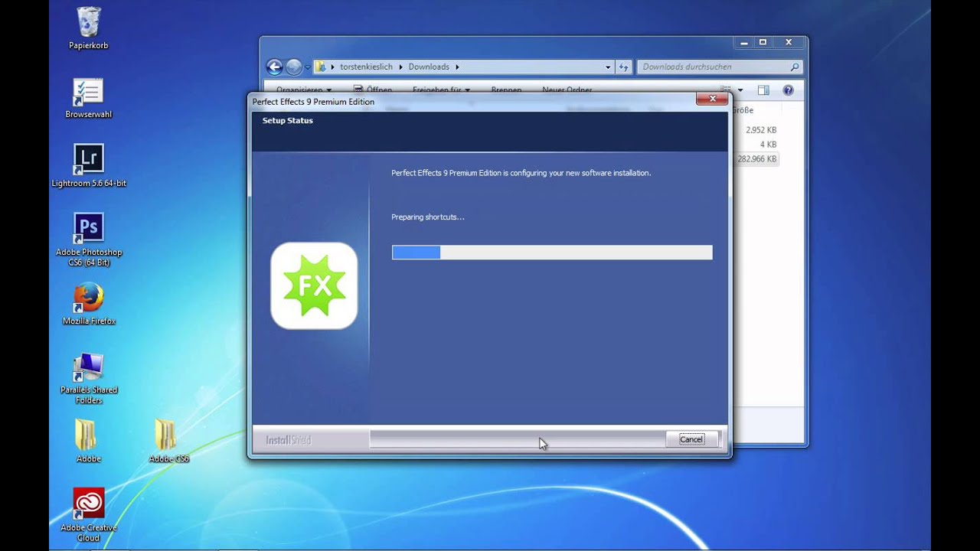
Task: Click torstenkieslich in Explorer address path
Action: (x=367, y=67)
